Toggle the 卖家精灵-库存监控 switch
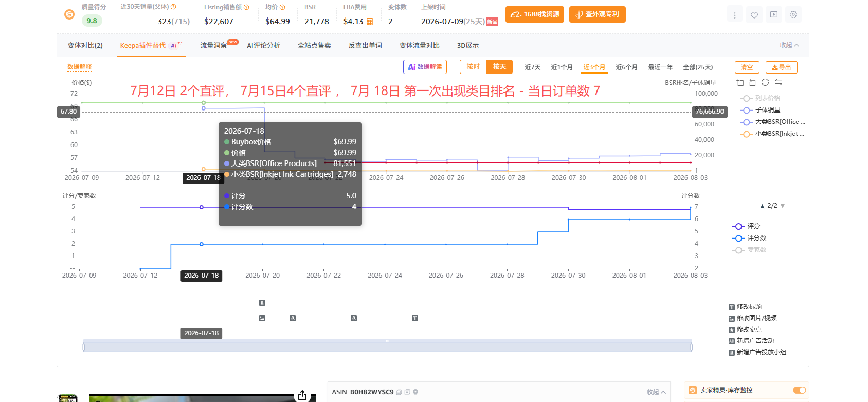Viewport: 868px width, 402px height. [x=799, y=390]
